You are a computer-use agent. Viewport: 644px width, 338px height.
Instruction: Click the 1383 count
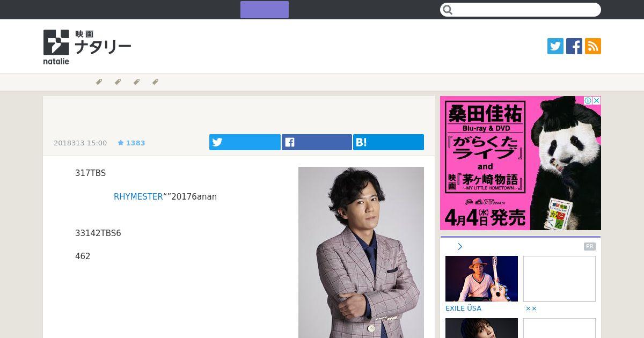[x=135, y=143]
